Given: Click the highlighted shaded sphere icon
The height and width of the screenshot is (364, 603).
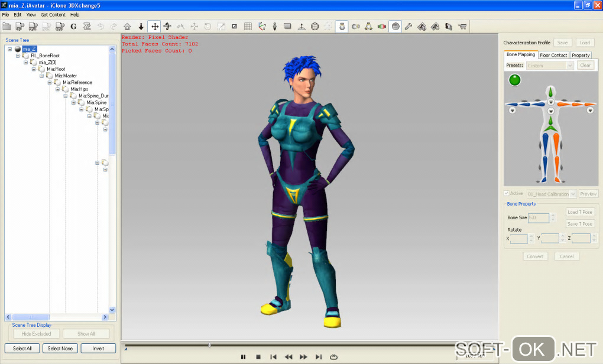Looking at the screenshot, I should click(395, 27).
